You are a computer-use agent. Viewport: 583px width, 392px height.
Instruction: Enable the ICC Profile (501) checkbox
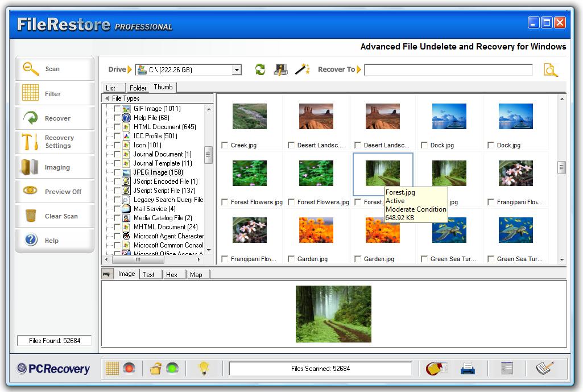[117, 136]
